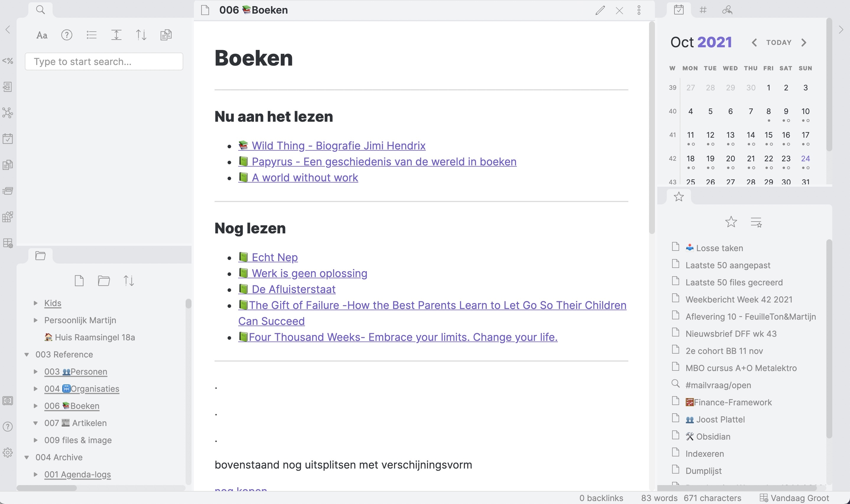Open the tag pane hash tab
850x504 pixels.
pyautogui.click(x=703, y=10)
